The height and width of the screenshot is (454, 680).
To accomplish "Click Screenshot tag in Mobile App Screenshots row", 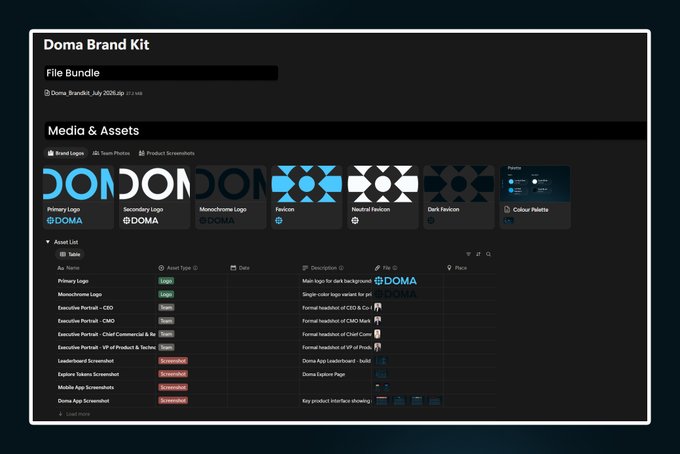I will tap(173, 387).
